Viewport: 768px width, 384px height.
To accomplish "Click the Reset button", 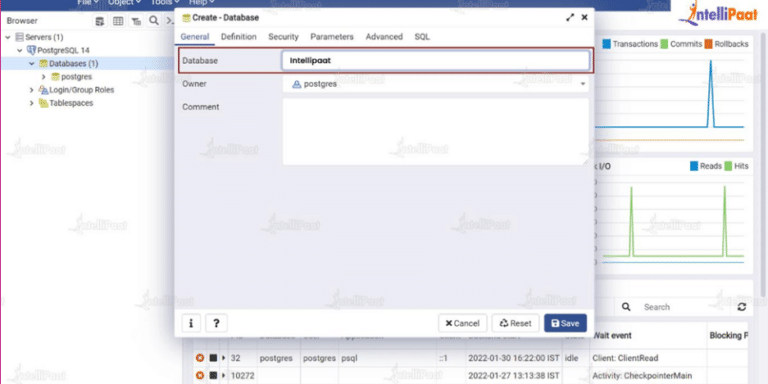I will point(515,323).
